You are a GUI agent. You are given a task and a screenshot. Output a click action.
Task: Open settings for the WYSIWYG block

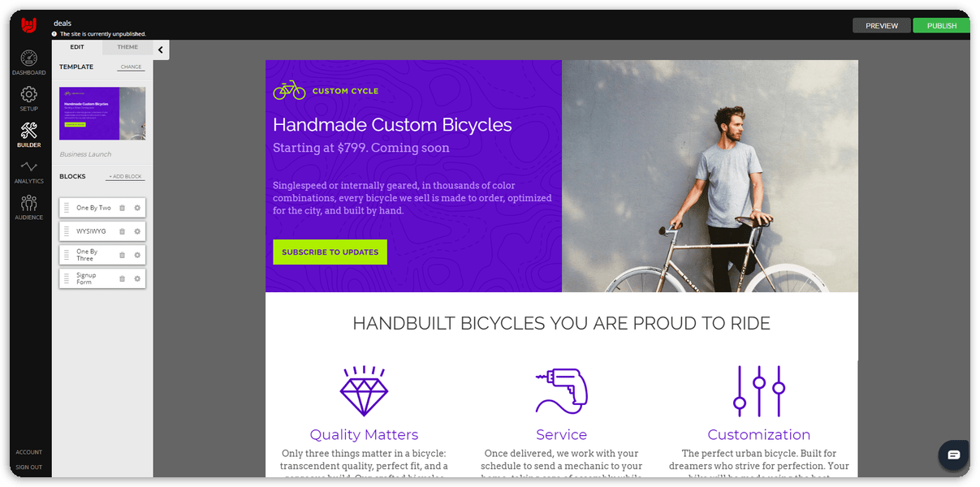pyautogui.click(x=137, y=231)
